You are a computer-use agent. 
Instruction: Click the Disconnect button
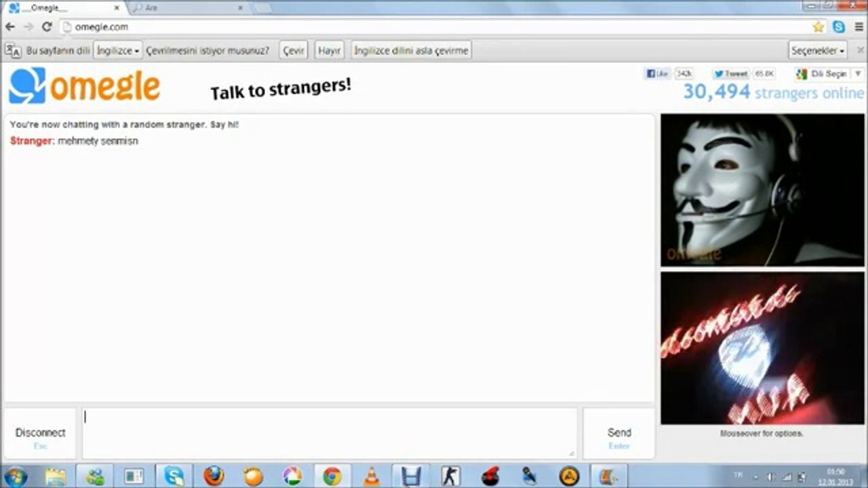click(41, 434)
